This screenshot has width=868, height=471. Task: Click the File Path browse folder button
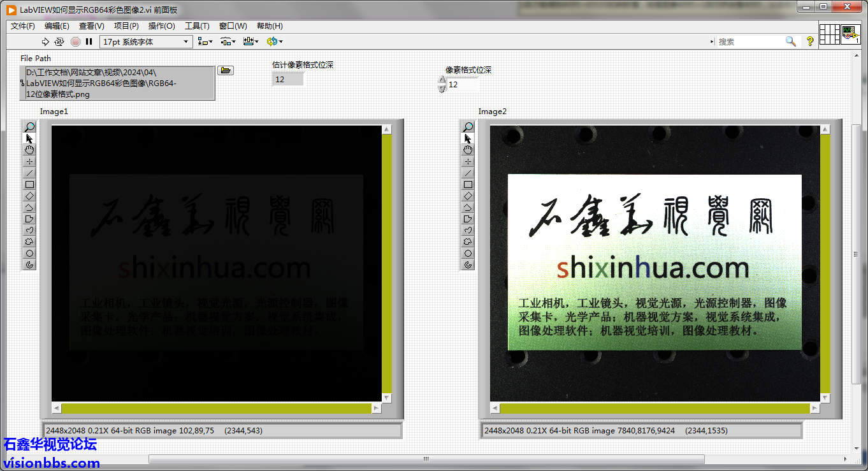pos(226,70)
